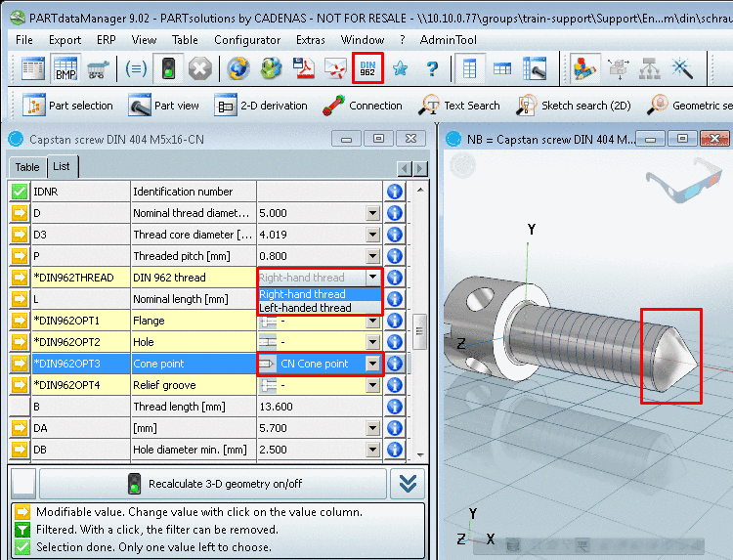Viewport: 733px width, 560px height.
Task: Click the BMP bill of materials icon
Action: click(65, 68)
